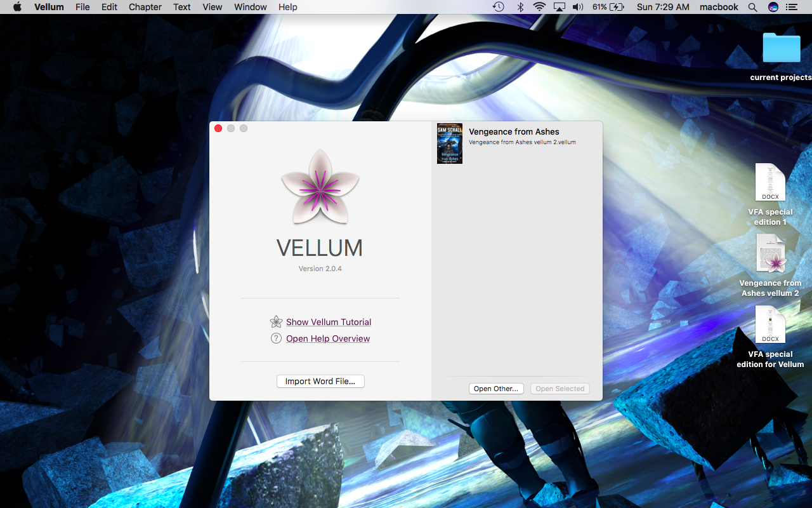Screen dimensions: 812x508
Task: Click the flower icon beside Show Vellum Tutorial
Action: [x=276, y=322]
